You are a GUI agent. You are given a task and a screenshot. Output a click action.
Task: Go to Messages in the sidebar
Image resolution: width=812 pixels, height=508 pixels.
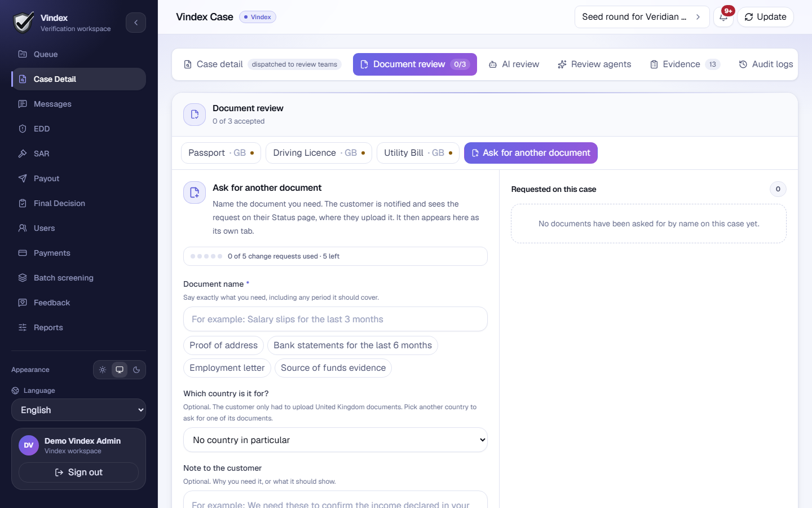[78, 104]
